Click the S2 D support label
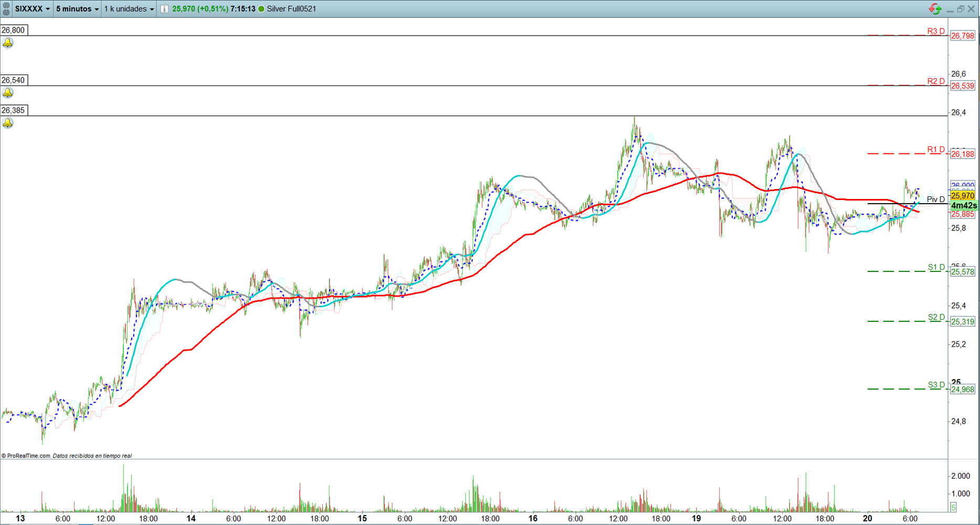This screenshot has width=980, height=525. (936, 317)
